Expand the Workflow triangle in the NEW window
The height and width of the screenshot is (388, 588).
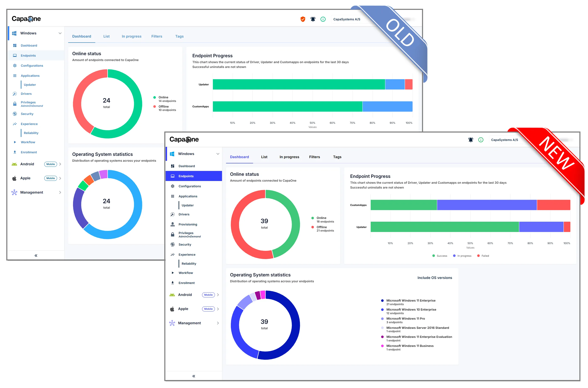click(x=172, y=273)
